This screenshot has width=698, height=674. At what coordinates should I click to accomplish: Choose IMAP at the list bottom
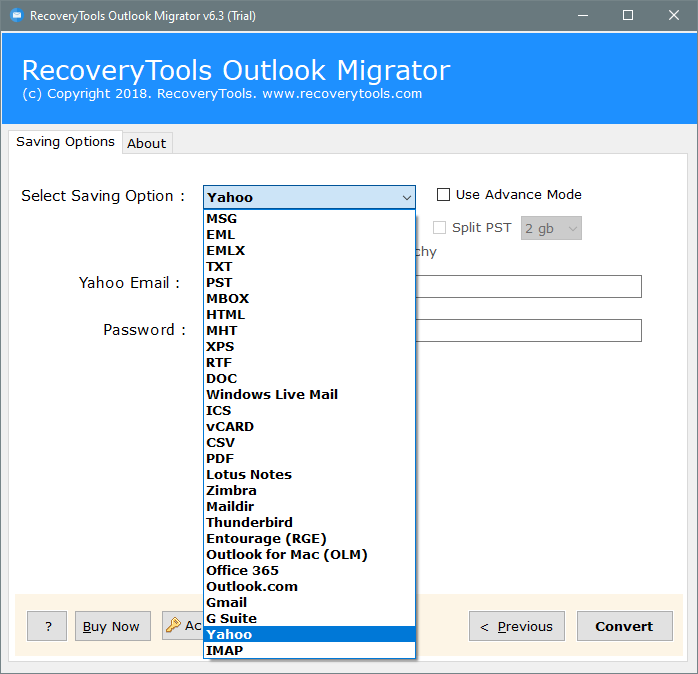click(309, 650)
